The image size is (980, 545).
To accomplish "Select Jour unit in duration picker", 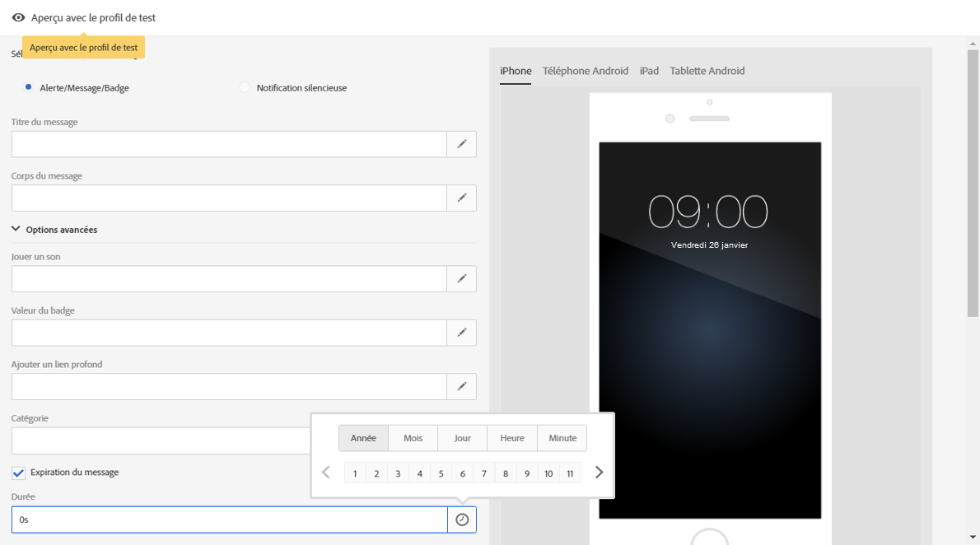I will point(463,438).
